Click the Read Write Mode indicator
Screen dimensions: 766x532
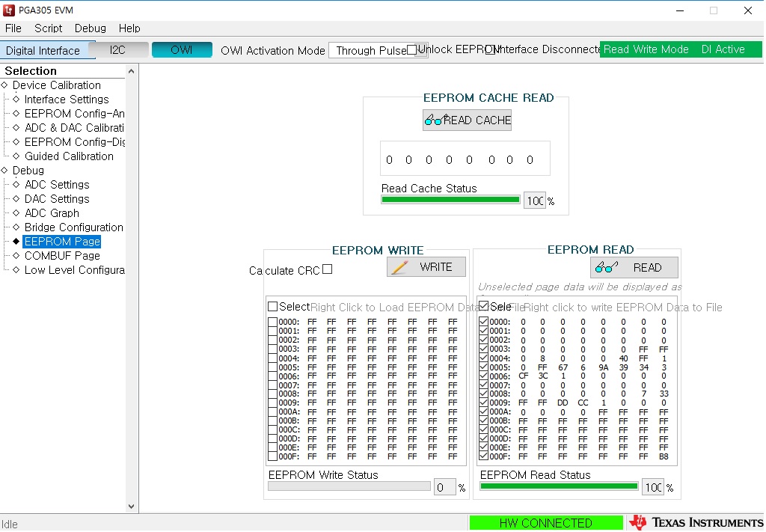point(646,49)
